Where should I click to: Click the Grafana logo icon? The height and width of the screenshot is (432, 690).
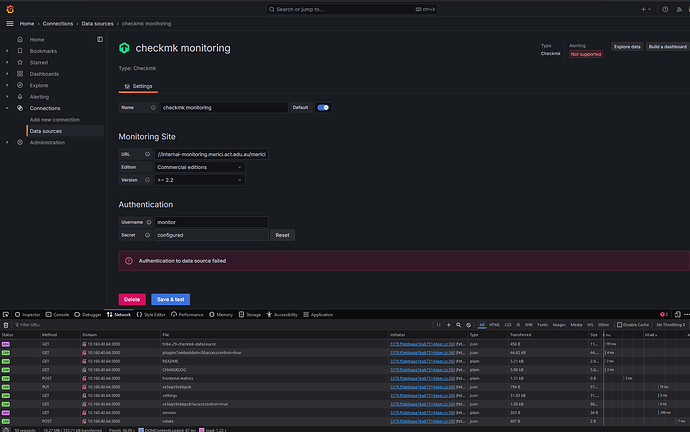click(10, 9)
